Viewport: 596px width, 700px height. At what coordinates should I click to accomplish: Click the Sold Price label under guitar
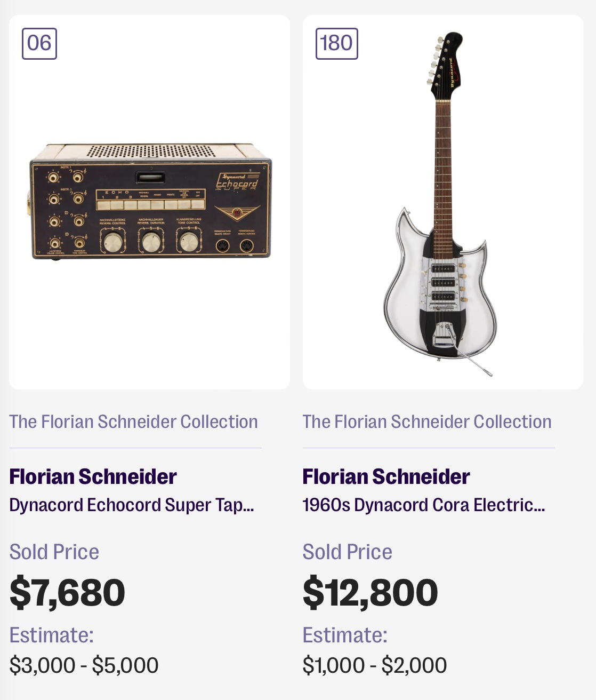[x=348, y=552]
